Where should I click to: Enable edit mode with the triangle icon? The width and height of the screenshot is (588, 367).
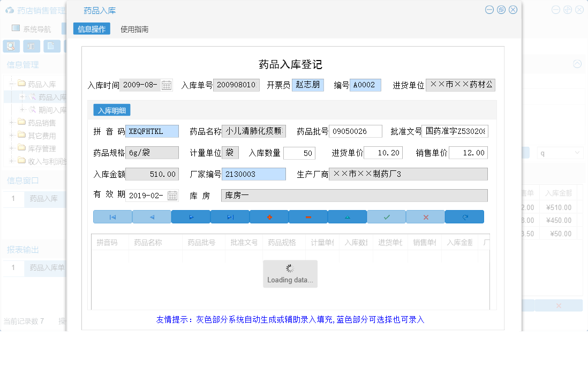(x=347, y=216)
